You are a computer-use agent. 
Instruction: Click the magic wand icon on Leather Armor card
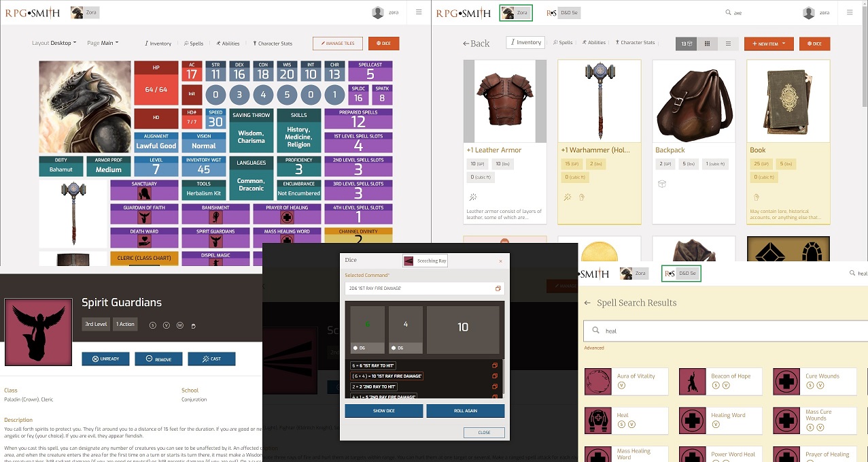[x=472, y=197]
